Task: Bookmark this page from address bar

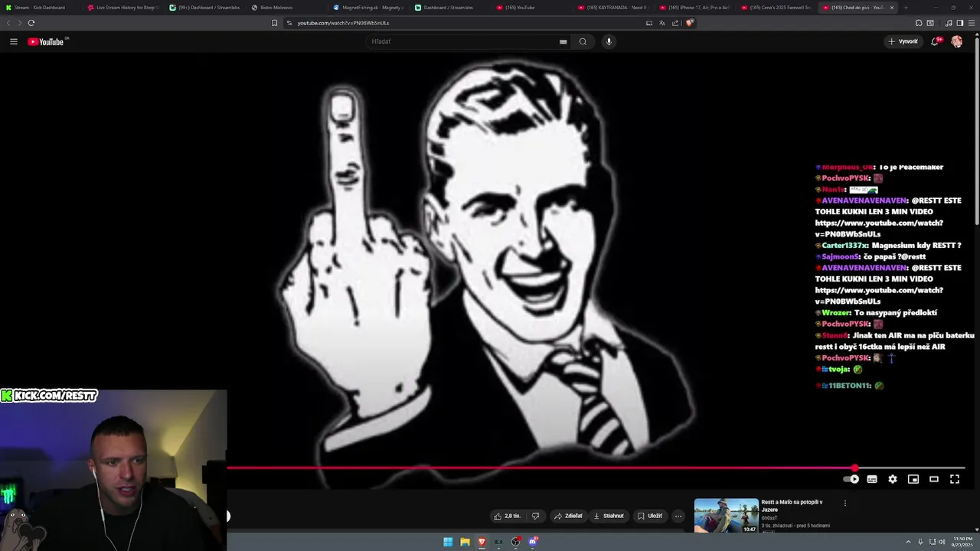Action: tap(274, 23)
